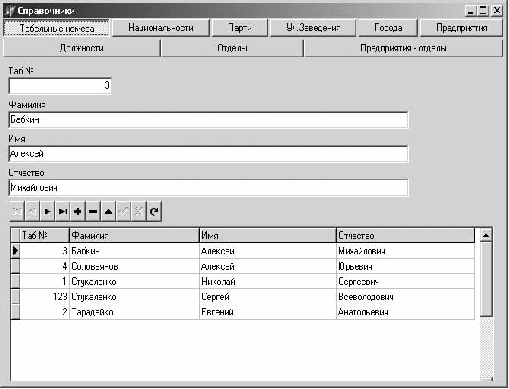Click the Фамилия column header in grid

coord(134,236)
